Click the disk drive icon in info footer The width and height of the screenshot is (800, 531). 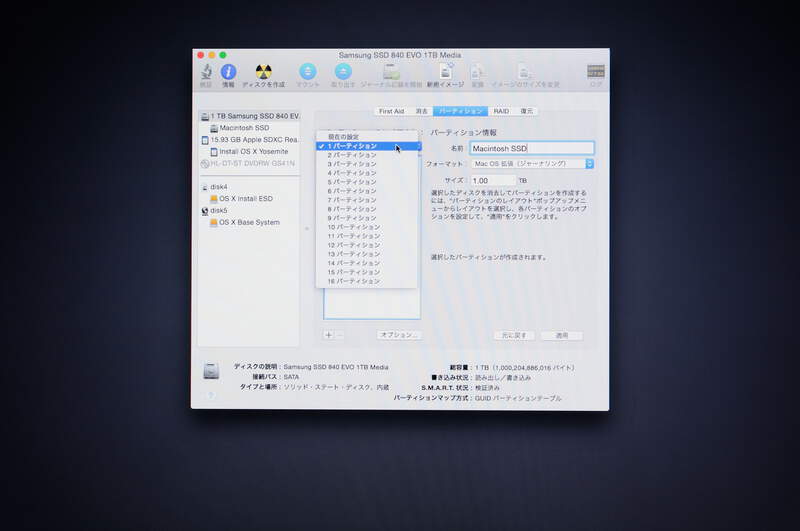(211, 371)
